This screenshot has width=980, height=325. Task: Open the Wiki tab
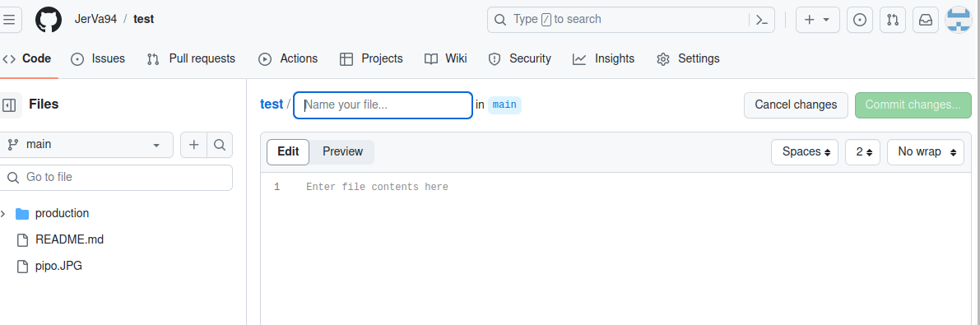coord(446,58)
